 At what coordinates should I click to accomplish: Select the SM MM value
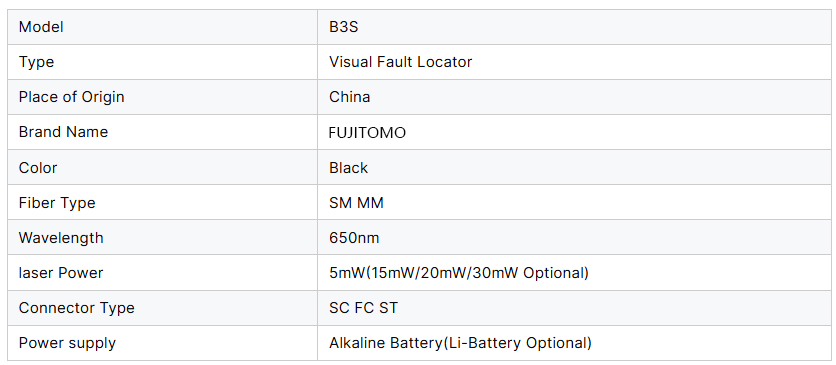point(356,202)
